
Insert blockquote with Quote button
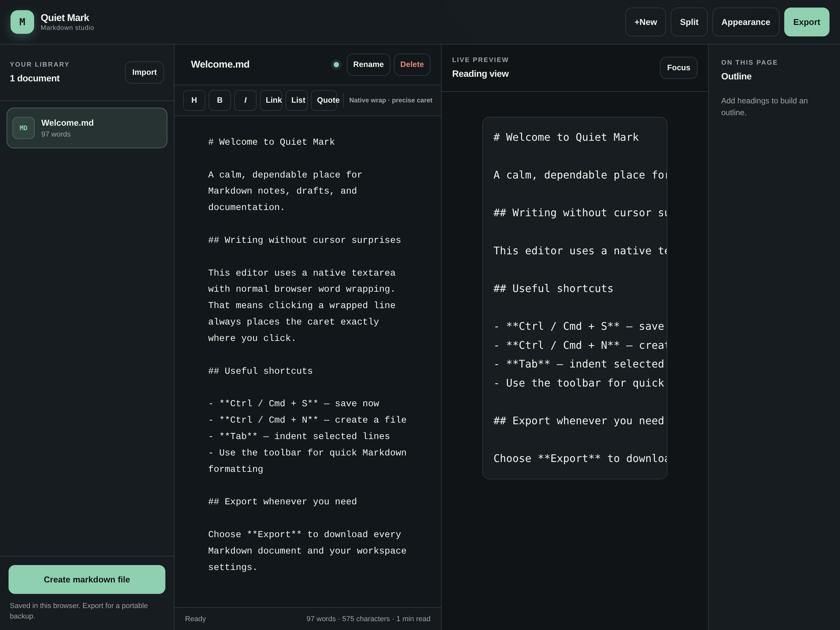click(324, 100)
